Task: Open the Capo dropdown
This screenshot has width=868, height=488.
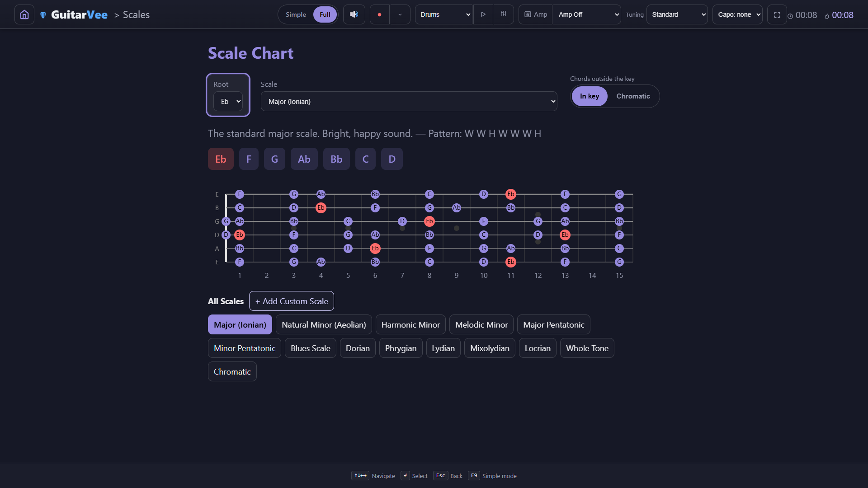Action: pos(737,14)
